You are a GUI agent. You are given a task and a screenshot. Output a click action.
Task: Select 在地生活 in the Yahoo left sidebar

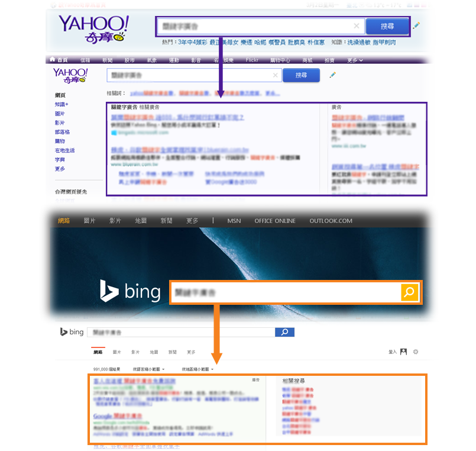coord(64,150)
